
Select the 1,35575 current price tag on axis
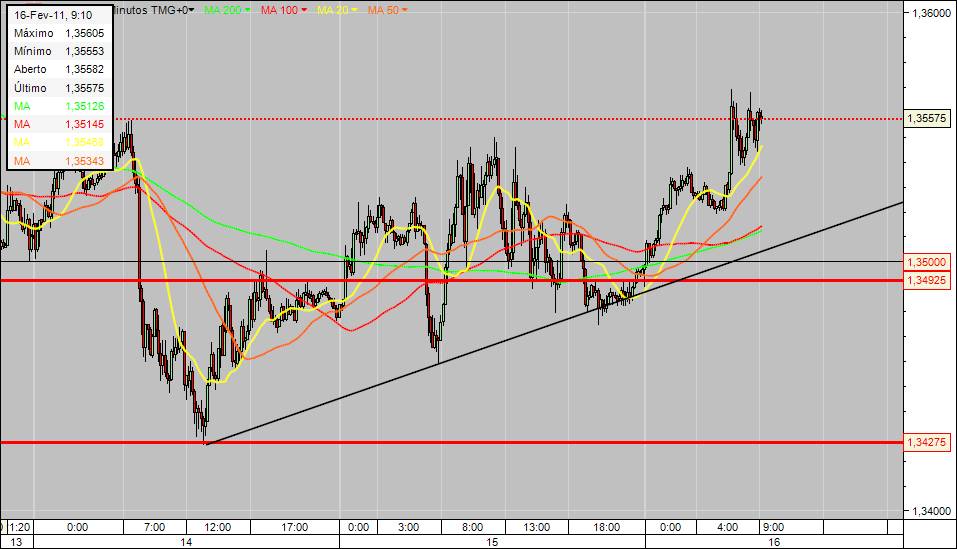[927, 118]
